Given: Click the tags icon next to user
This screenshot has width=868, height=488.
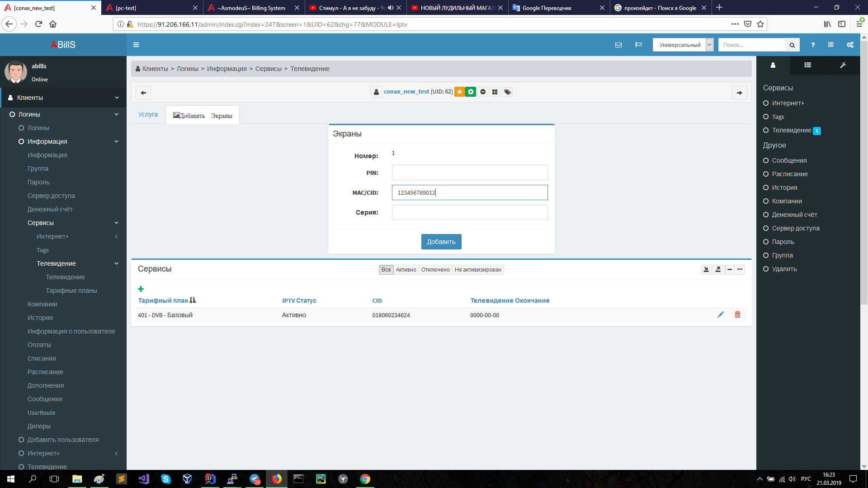Looking at the screenshot, I should click(x=508, y=92).
